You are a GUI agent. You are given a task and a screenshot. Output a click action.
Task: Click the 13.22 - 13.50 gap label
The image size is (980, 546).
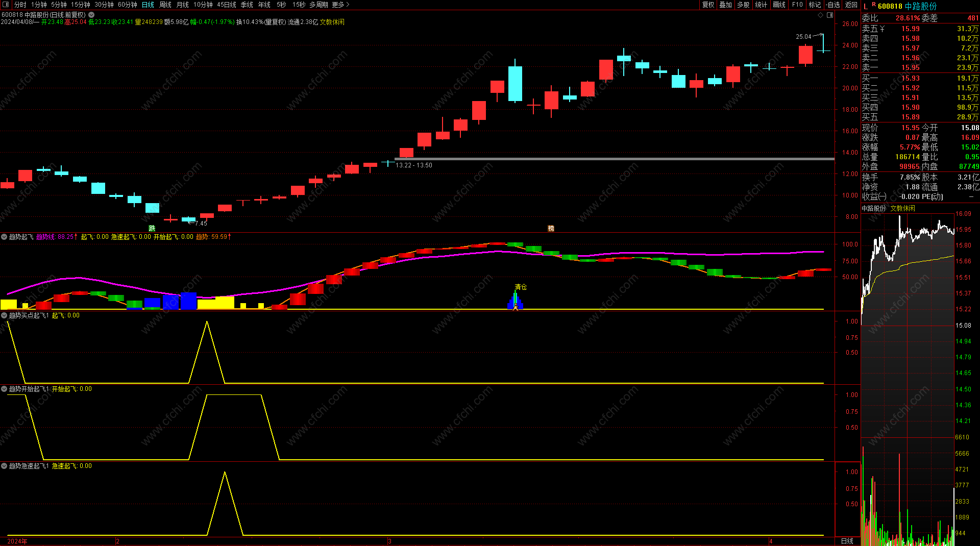(x=414, y=165)
